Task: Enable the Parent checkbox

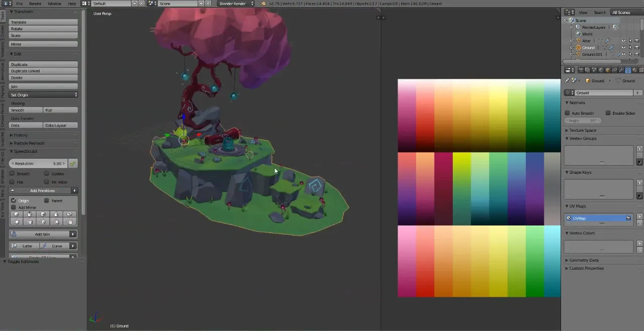Action: point(46,201)
